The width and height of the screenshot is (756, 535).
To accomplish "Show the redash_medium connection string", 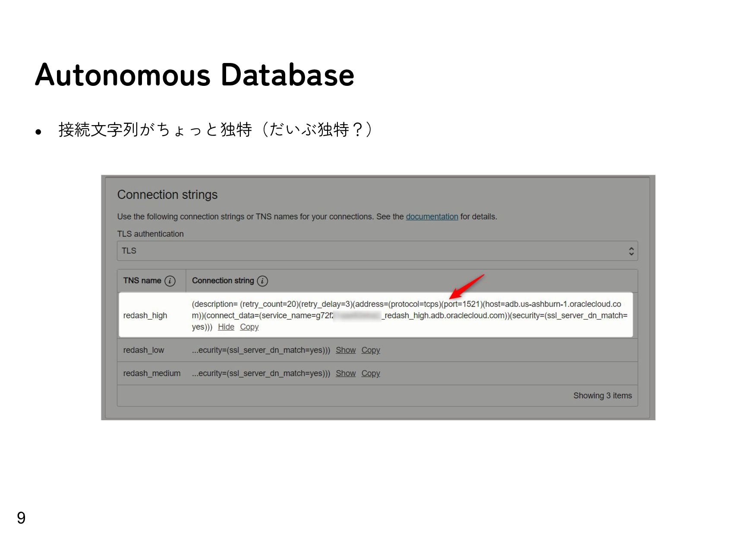I will coord(346,374).
